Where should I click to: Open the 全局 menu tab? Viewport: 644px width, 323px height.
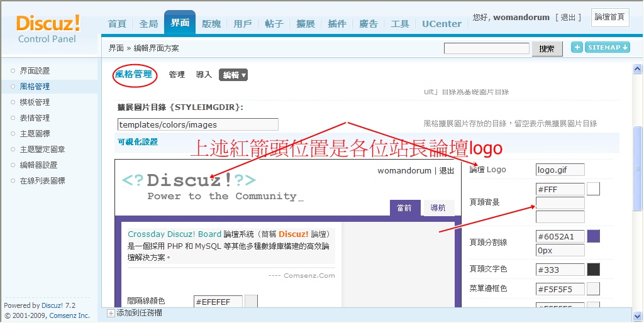148,24
